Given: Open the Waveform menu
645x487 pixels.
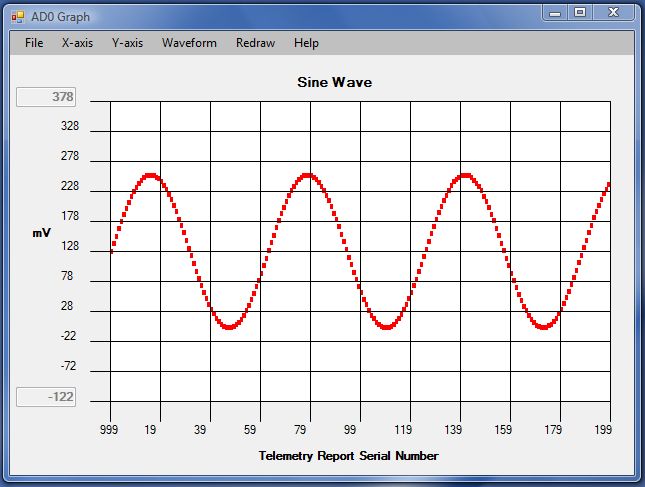Looking at the screenshot, I should coord(189,43).
